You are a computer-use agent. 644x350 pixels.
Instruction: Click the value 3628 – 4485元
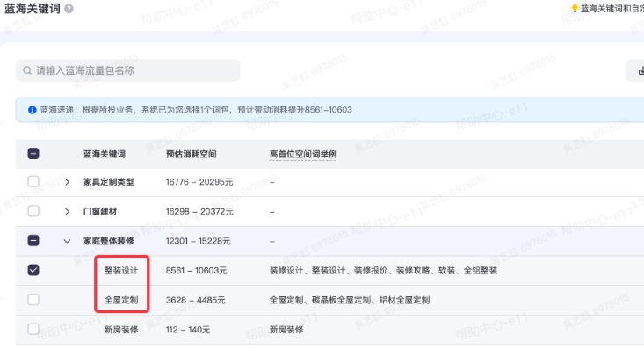196,300
